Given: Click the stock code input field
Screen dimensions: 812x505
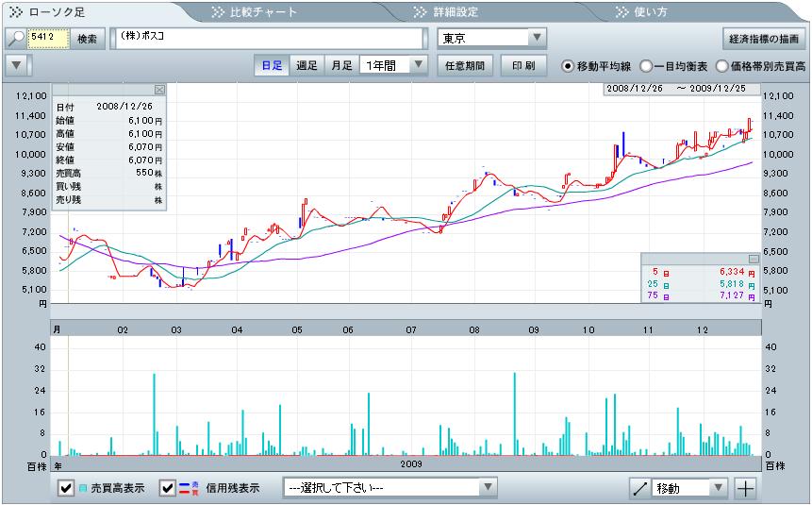Looking at the screenshot, I should point(47,39).
